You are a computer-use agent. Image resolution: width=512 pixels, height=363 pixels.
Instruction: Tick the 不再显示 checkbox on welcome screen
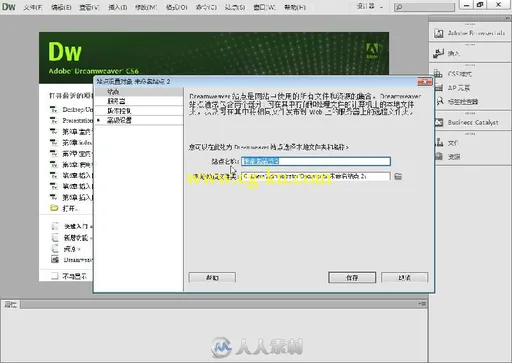click(x=55, y=276)
